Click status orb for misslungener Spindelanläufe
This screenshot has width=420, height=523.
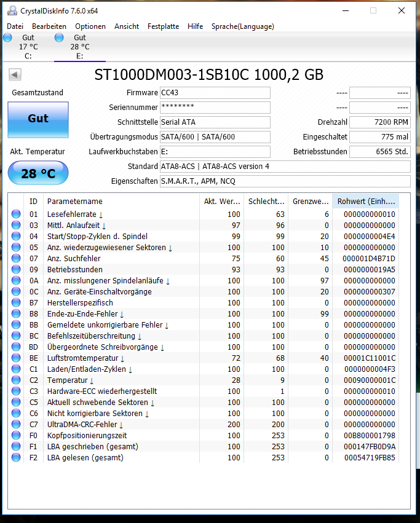click(16, 280)
